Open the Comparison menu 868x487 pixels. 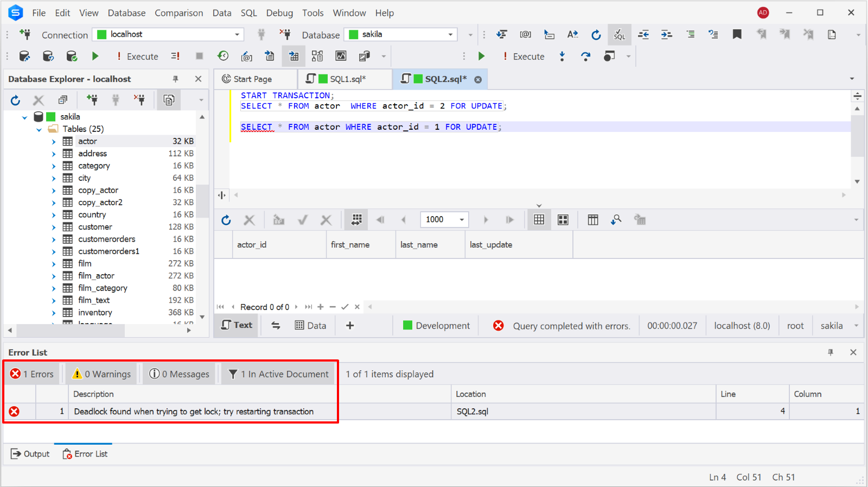coord(179,13)
